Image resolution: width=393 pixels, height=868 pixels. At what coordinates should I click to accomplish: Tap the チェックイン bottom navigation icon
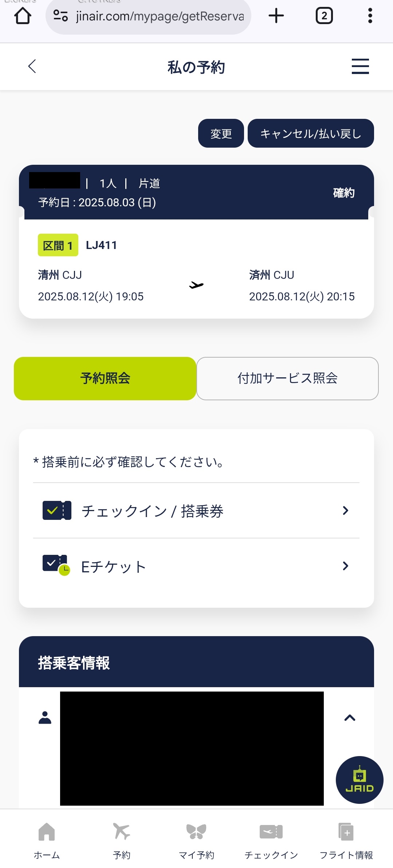point(271,832)
